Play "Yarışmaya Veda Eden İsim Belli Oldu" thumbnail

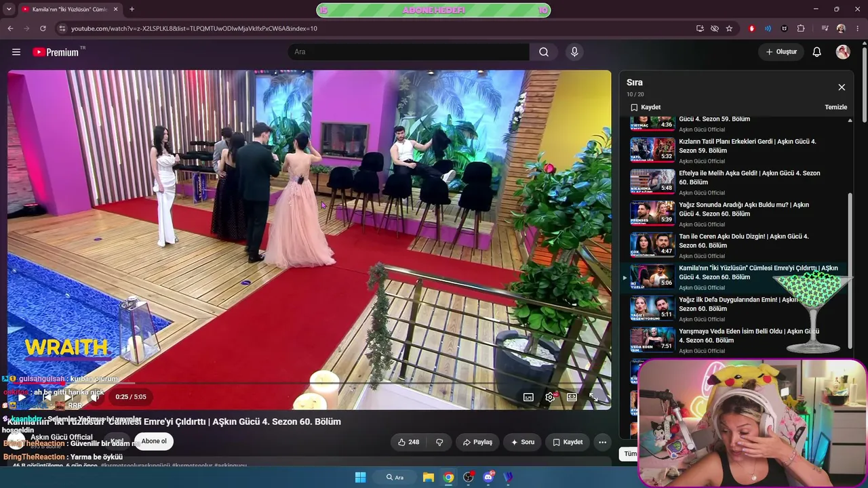pos(652,340)
